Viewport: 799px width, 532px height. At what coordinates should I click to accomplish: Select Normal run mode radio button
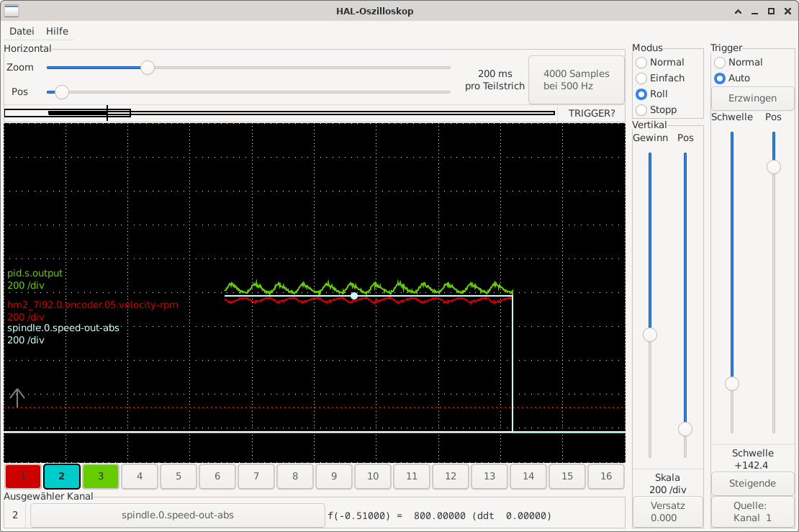tap(660, 62)
